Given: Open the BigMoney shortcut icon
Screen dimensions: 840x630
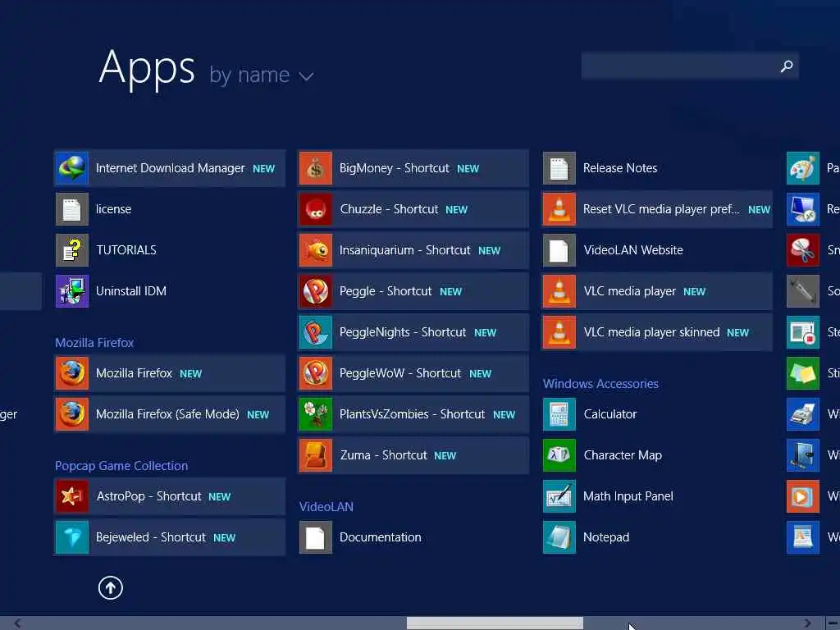Looking at the screenshot, I should (x=316, y=168).
